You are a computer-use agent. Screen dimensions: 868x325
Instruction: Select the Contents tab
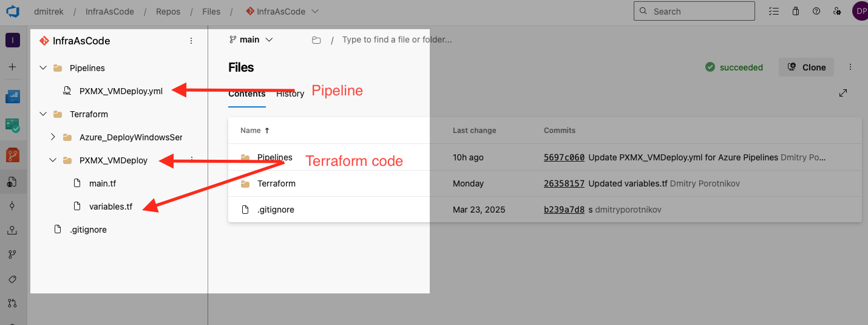[x=246, y=94]
